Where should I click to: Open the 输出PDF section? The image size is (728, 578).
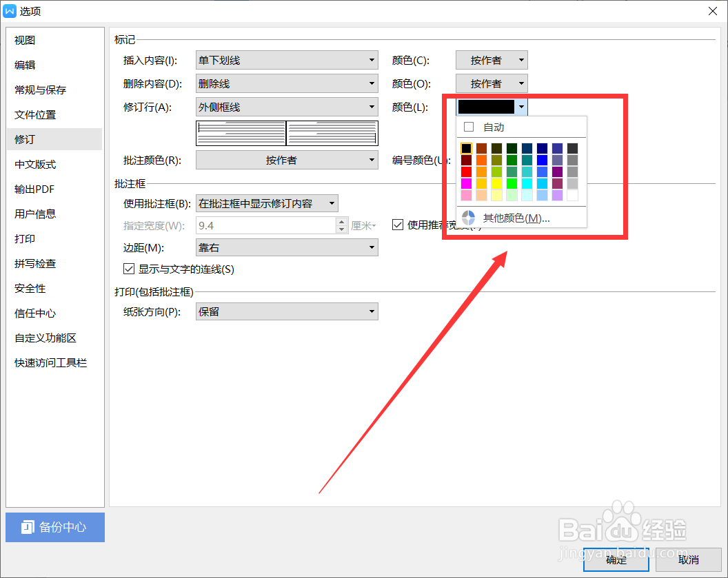point(54,189)
